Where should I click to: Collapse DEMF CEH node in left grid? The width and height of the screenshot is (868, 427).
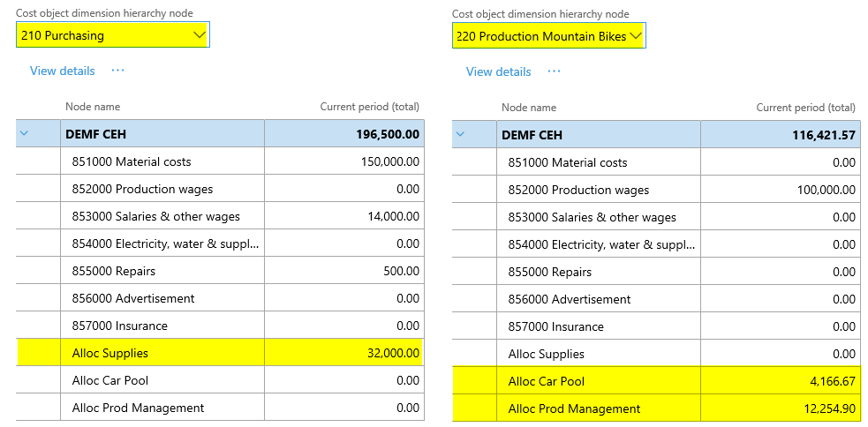point(25,134)
